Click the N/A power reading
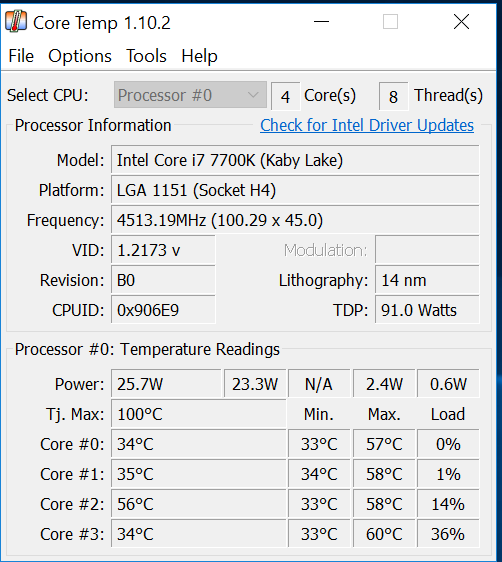 pos(319,384)
